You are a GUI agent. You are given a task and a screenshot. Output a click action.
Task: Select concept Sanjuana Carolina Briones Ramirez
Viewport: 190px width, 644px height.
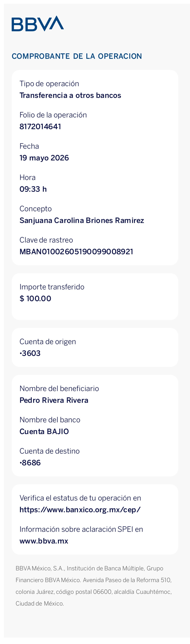82,220
